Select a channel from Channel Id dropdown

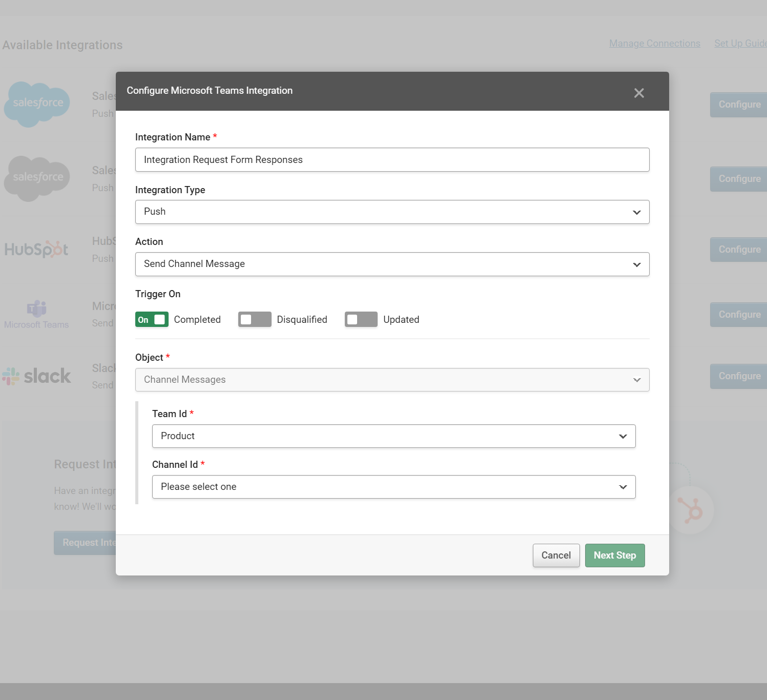(x=393, y=487)
